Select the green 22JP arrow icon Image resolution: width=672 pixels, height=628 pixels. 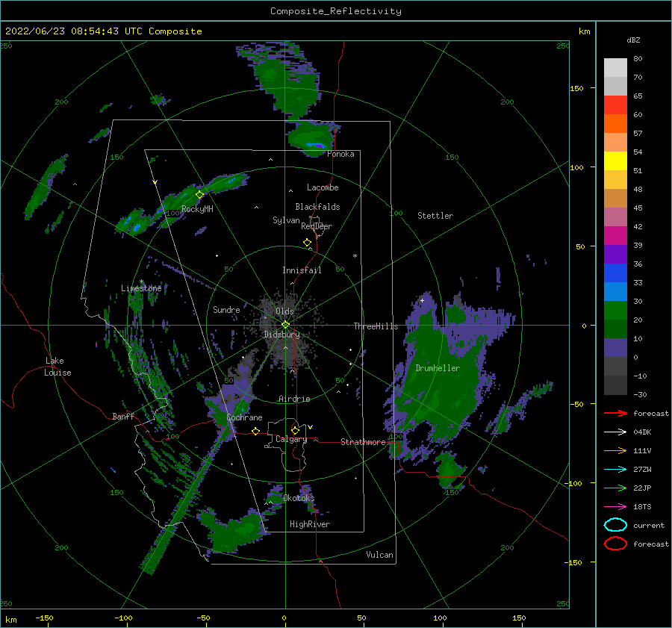click(615, 488)
